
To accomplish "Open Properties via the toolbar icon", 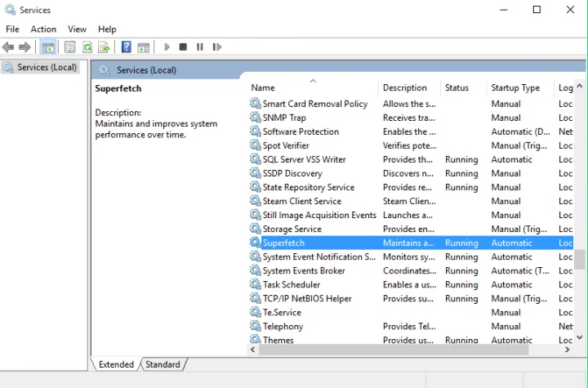I will tap(70, 47).
